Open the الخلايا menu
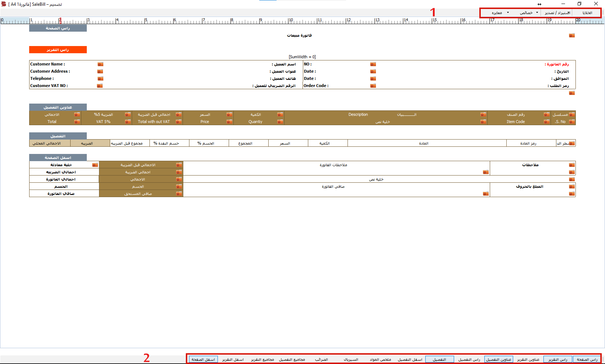Screen dimensions: 605x364 587,13
